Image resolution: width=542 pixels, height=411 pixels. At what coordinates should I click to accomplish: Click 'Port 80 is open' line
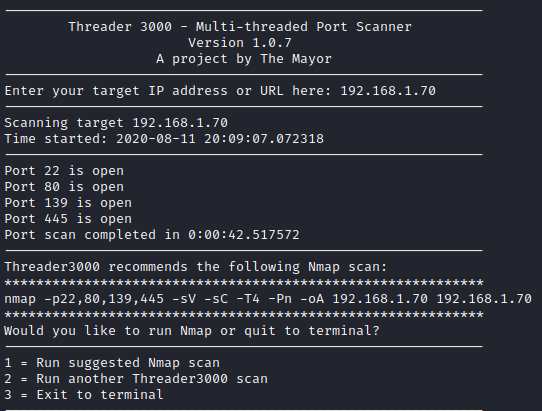[x=64, y=187]
